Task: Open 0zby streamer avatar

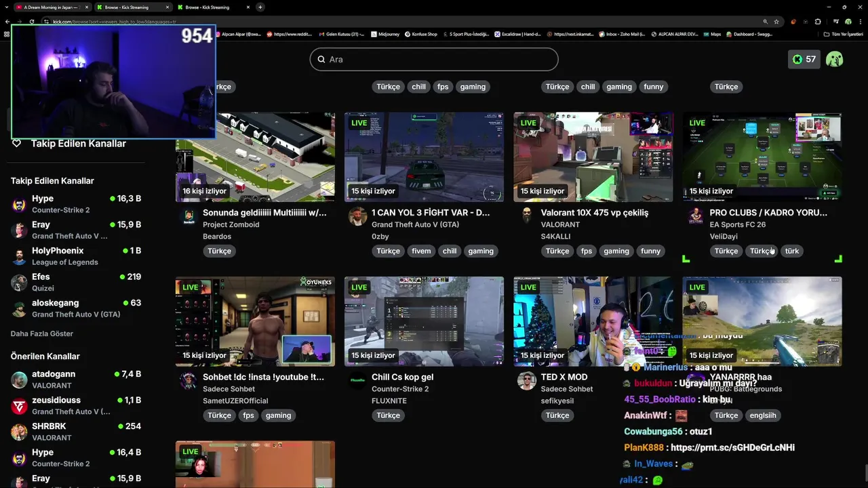Action: tap(358, 217)
